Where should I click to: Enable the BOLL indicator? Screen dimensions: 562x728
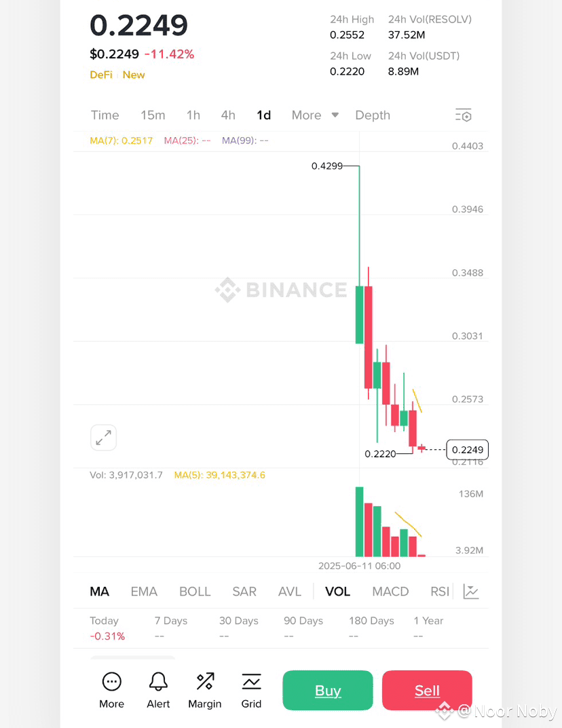(195, 591)
